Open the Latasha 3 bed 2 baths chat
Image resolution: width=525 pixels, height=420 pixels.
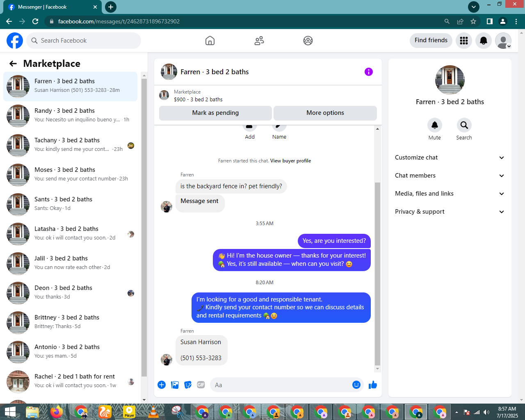[71, 234]
